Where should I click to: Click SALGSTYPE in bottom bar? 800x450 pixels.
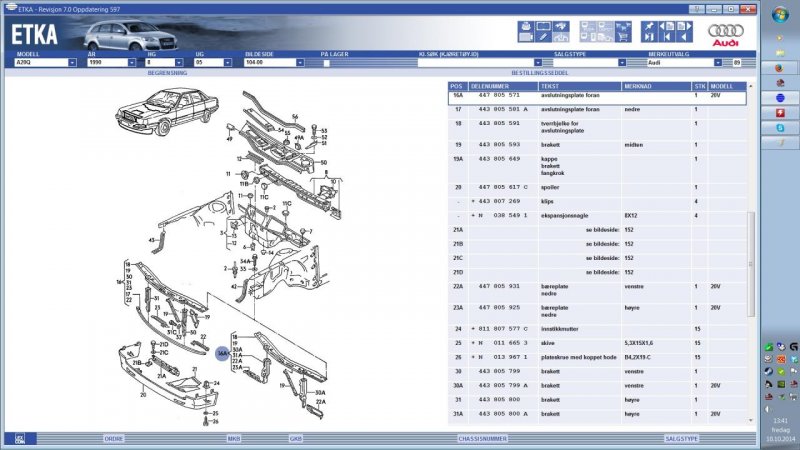[x=681, y=439]
